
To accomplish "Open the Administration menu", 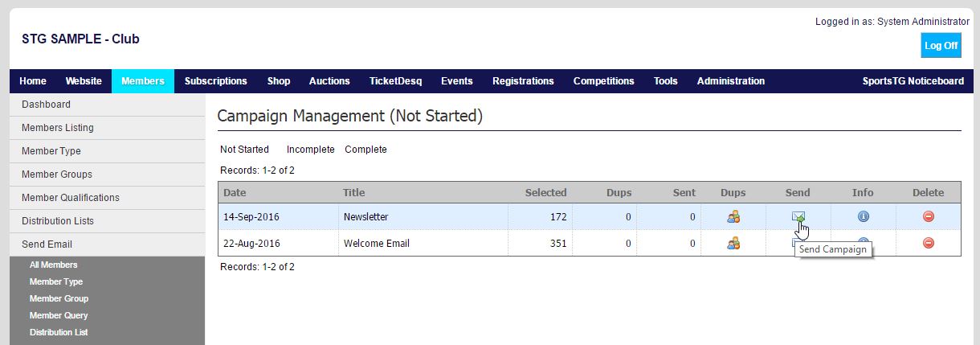I will click(x=731, y=81).
